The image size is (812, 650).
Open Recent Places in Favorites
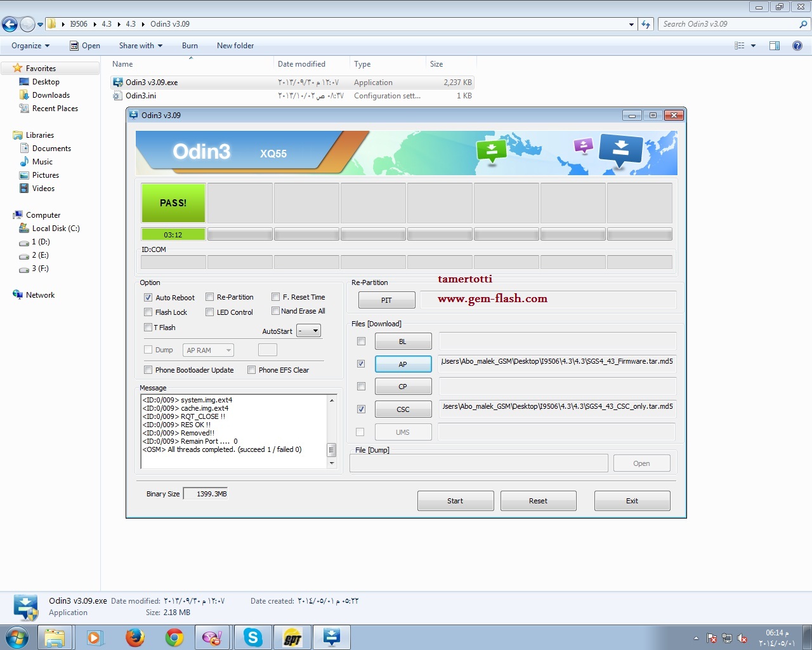click(x=55, y=109)
